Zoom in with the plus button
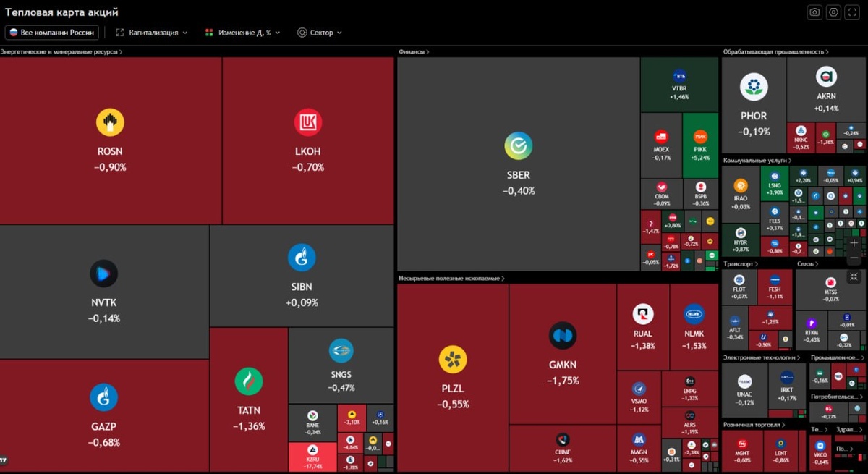 [x=854, y=243]
